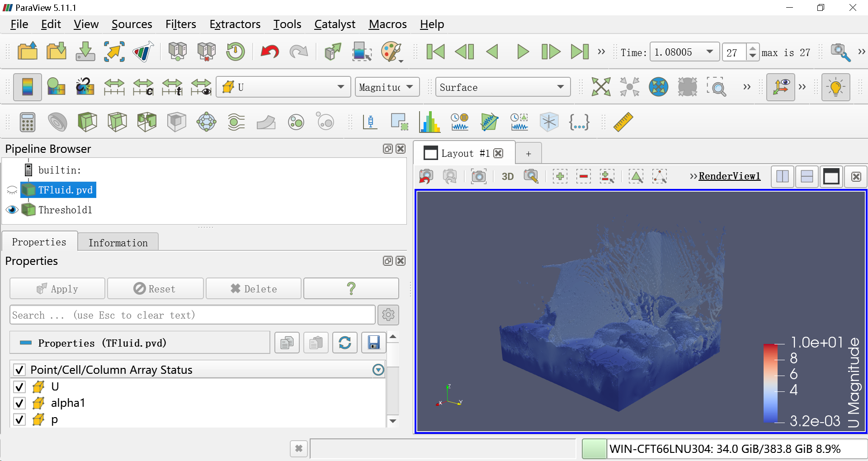Uncheck the alpha1 array

[x=19, y=403]
